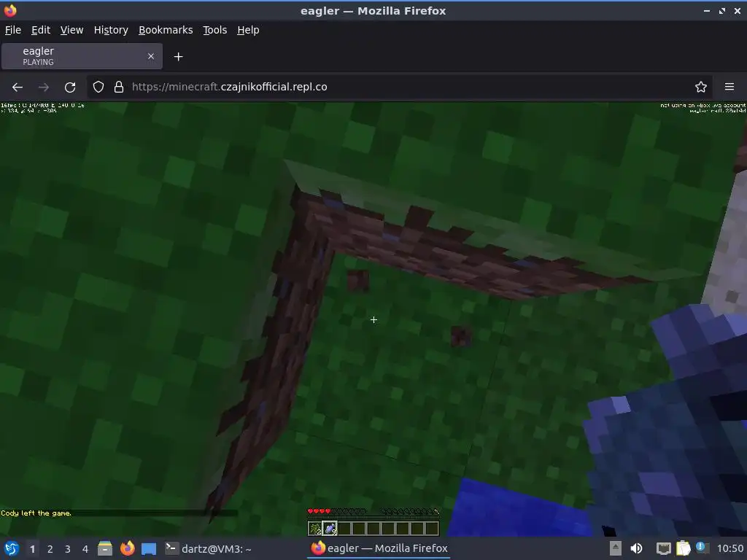Switch to the dartz@VM3 terminal window
747x560 pixels.
pyautogui.click(x=208, y=548)
